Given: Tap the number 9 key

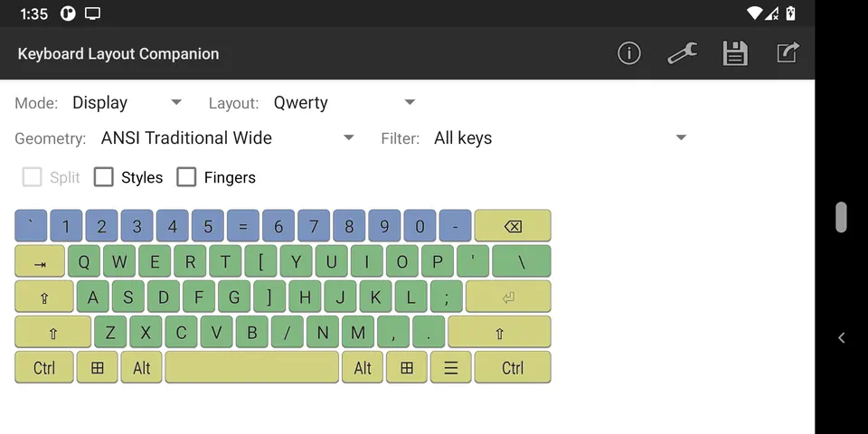Looking at the screenshot, I should [x=384, y=226].
